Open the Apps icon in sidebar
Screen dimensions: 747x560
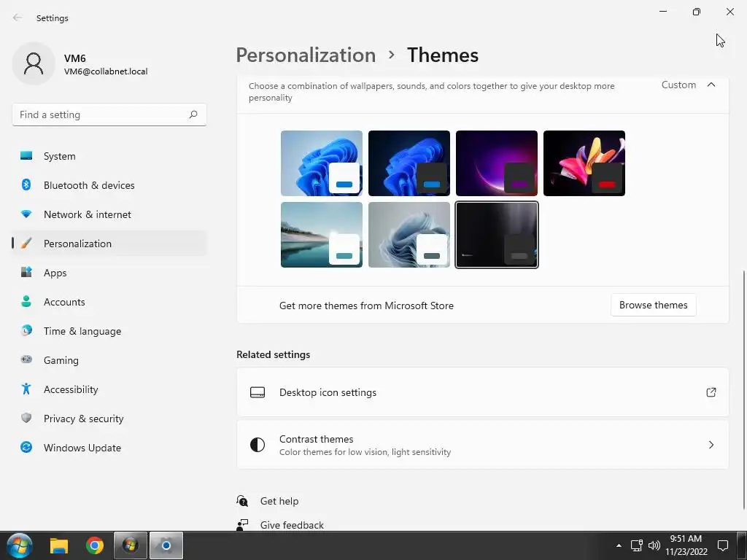tap(26, 273)
